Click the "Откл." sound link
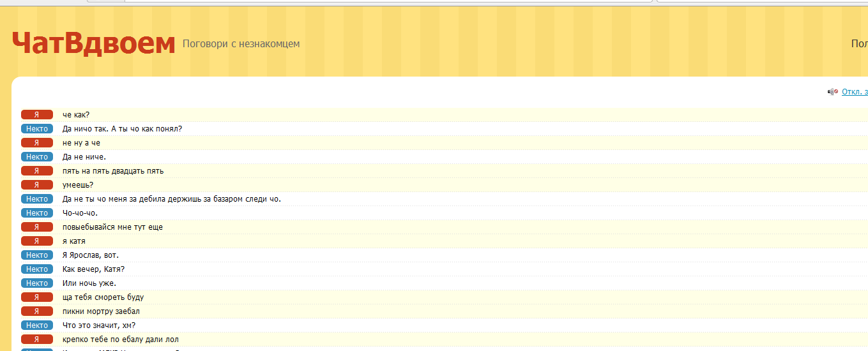 (x=854, y=92)
